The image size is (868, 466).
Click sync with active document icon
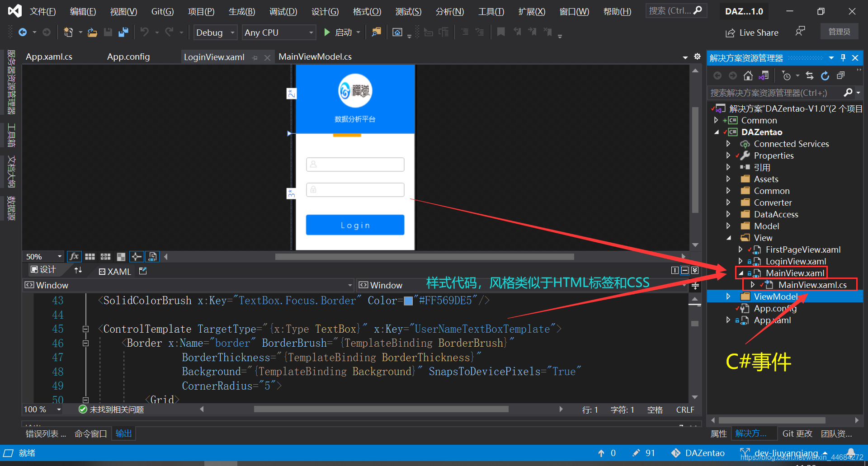tap(810, 76)
